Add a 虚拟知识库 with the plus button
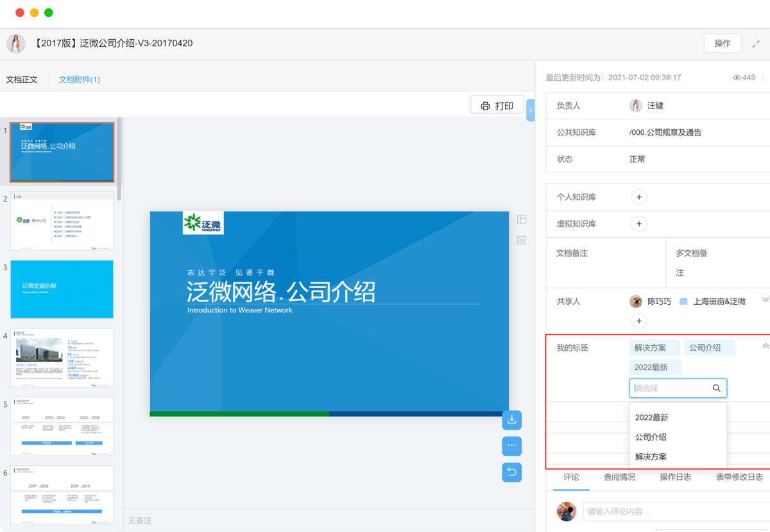The height and width of the screenshot is (532, 770). [x=638, y=224]
